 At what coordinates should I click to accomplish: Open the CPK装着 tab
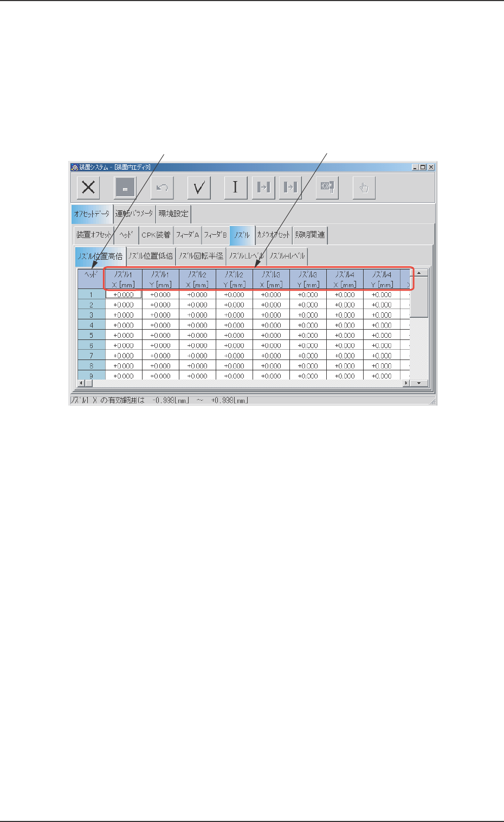coord(156,235)
